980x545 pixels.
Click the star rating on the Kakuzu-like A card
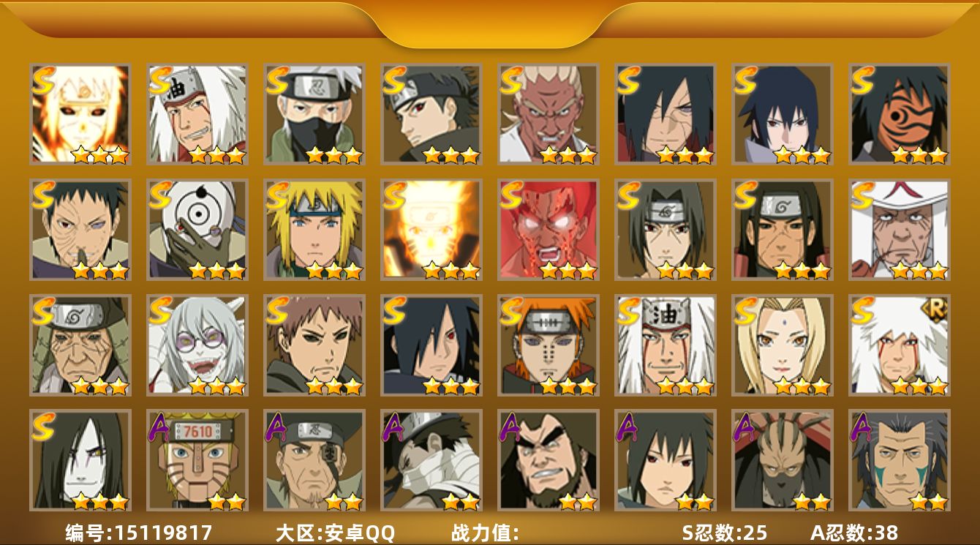pos(811,501)
